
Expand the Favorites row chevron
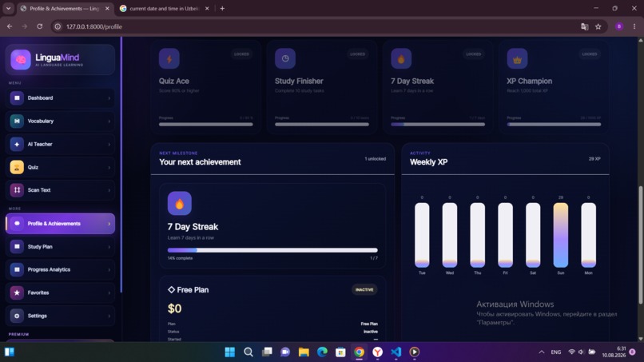(x=109, y=293)
